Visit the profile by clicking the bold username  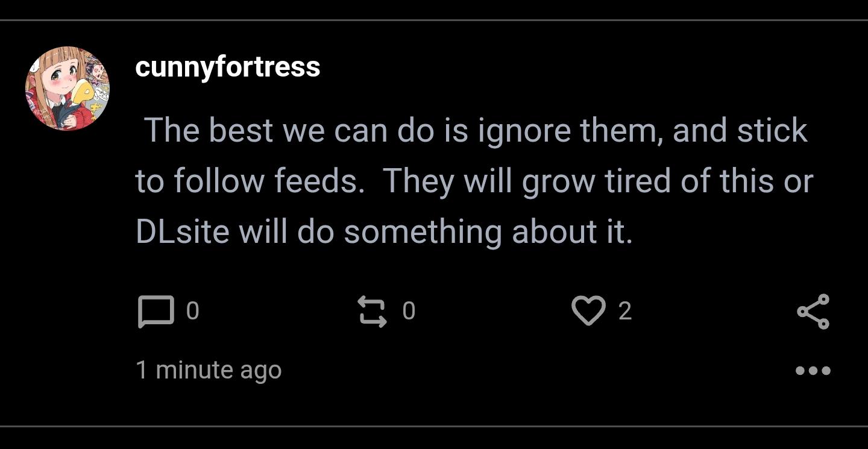coord(227,66)
